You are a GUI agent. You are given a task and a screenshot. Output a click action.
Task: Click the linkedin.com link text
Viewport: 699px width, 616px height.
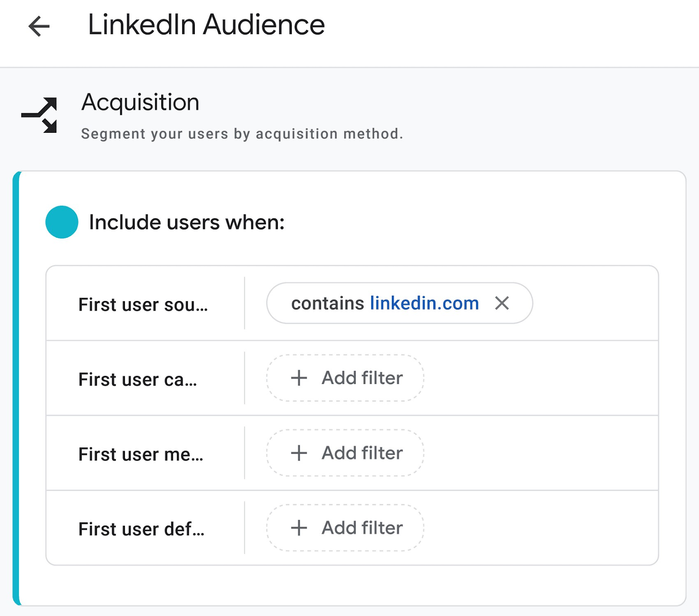click(x=423, y=303)
